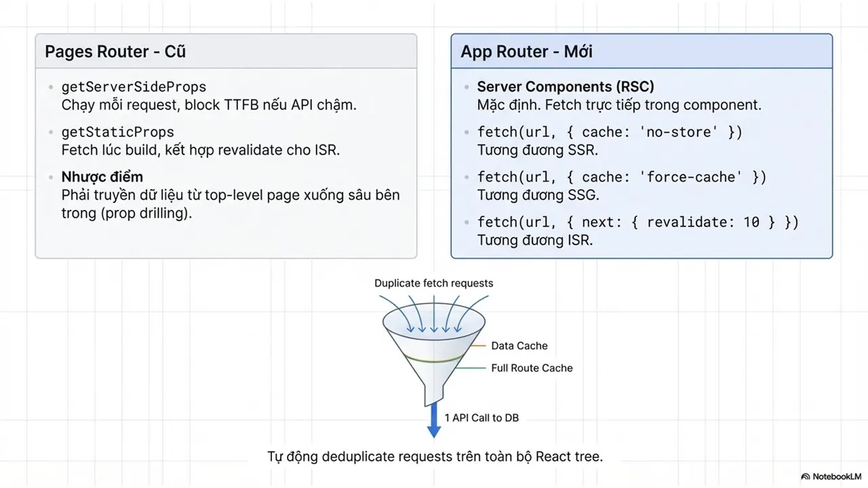Click the Nhược điểm heading

point(102,177)
